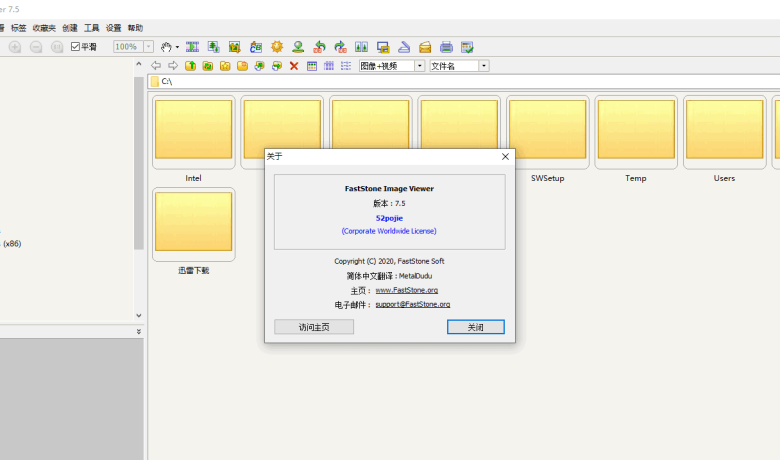
Task: Switch to details list view icon
Action: point(346,66)
